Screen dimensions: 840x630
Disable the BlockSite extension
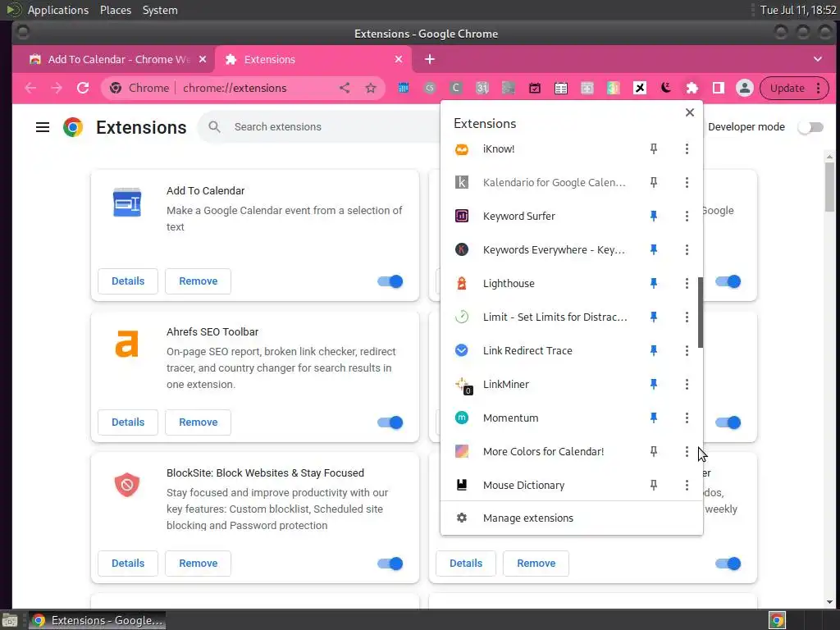click(390, 564)
